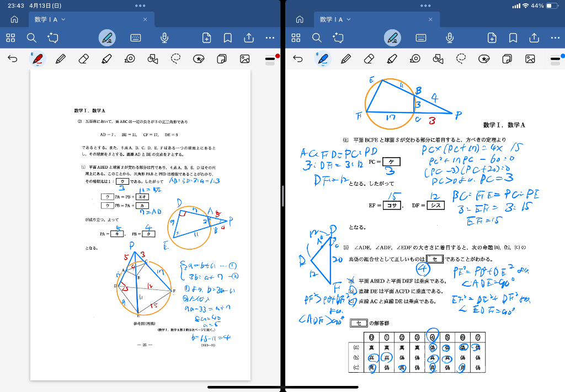Toggle pen drawing mode in left window
This screenshot has width=565, height=392.
(x=107, y=37)
